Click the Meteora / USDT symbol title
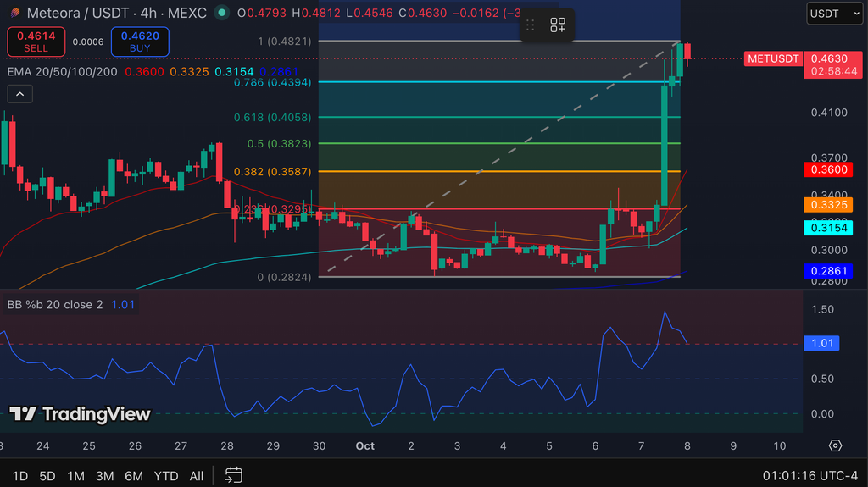This screenshot has width=868, height=487. pos(78,13)
